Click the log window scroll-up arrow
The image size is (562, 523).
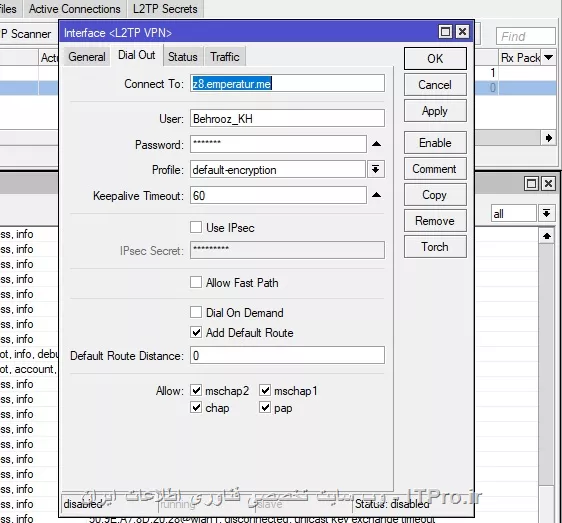click(547, 236)
